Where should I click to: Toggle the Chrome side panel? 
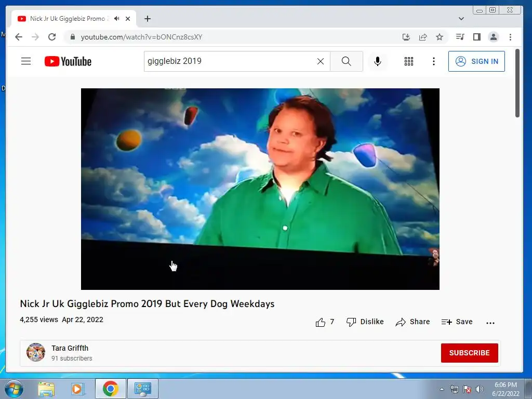pos(477,37)
